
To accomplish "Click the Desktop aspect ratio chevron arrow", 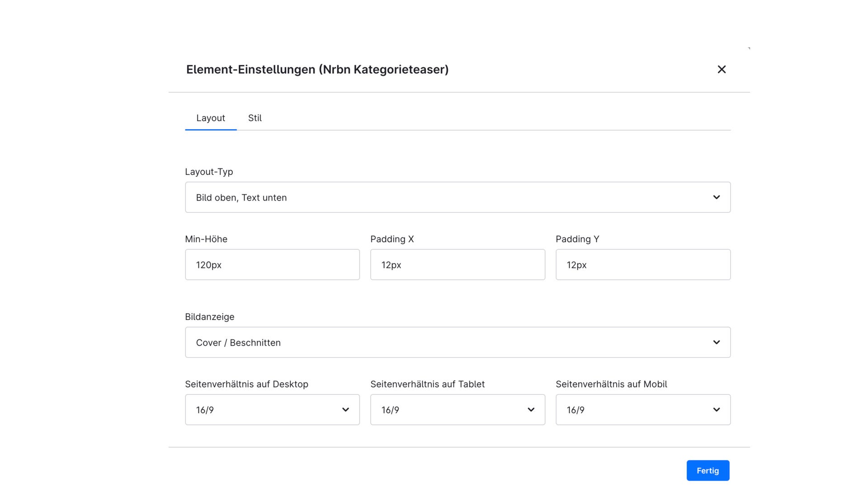I will pyautogui.click(x=345, y=410).
